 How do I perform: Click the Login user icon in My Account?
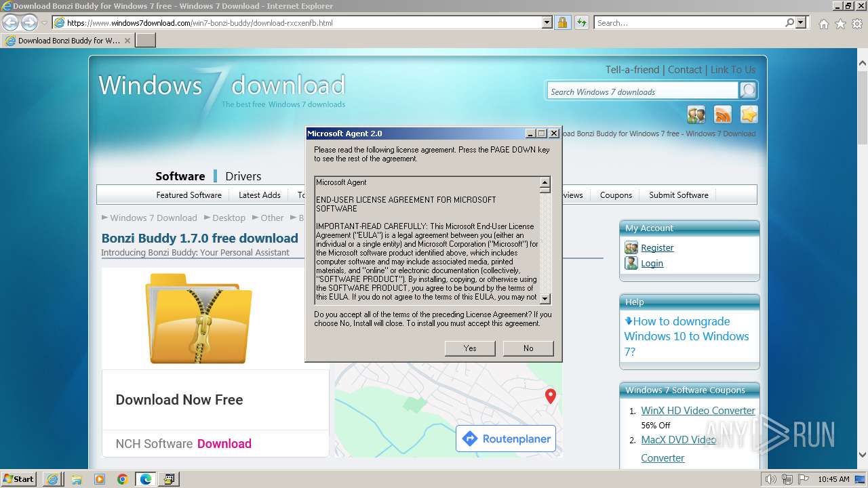631,263
